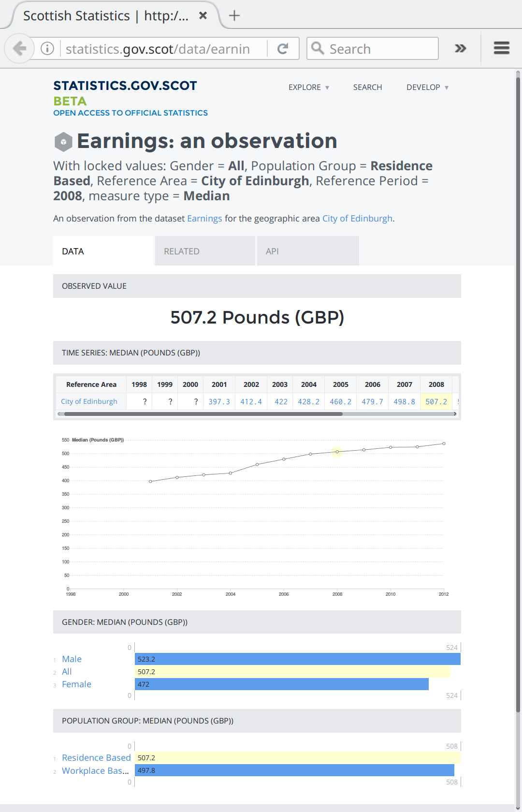This screenshot has height=812, width=522.
Task: Click the 2006 value 479.7
Action: point(373,402)
